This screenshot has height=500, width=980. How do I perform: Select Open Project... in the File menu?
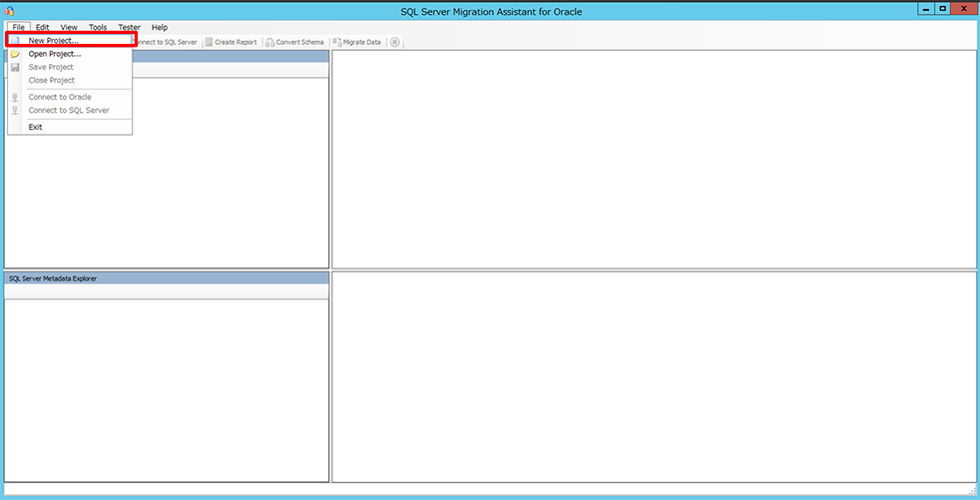pos(70,54)
